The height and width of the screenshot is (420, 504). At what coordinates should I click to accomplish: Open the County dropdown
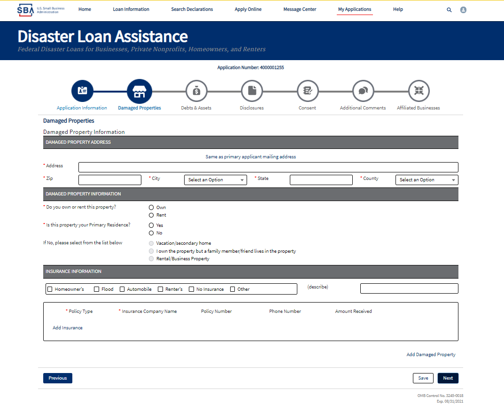426,180
